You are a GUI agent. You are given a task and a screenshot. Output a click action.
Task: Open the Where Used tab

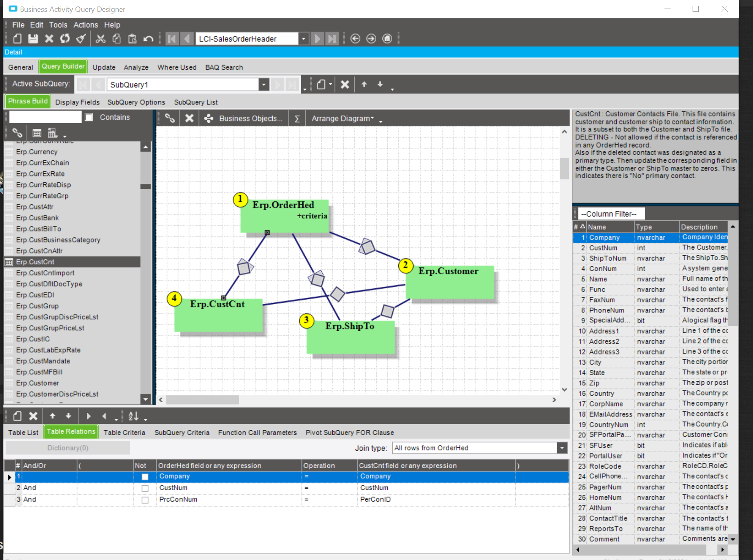point(177,67)
